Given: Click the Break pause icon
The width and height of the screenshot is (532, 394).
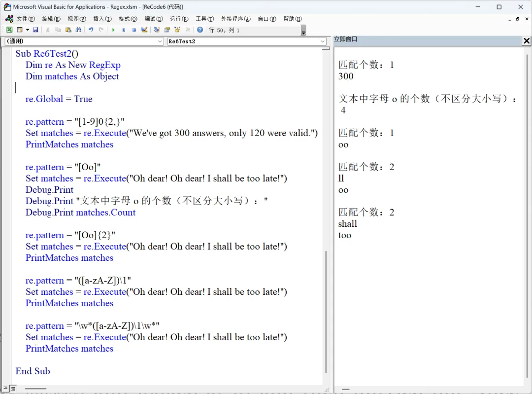Looking at the screenshot, I should point(124,30).
